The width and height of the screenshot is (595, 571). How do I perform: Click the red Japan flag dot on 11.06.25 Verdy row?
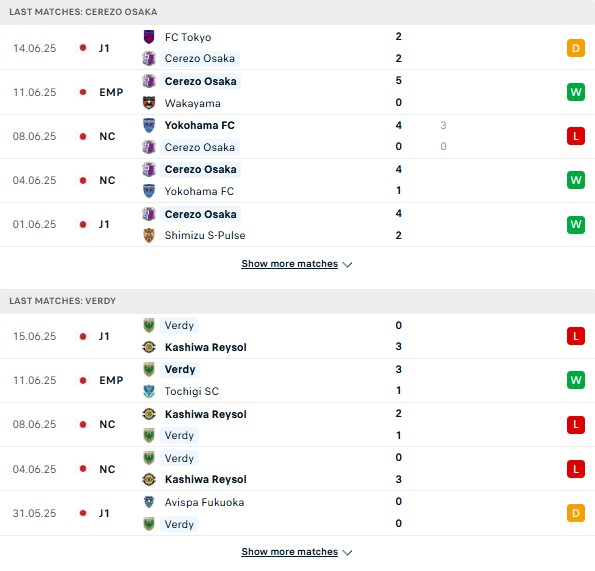[83, 380]
